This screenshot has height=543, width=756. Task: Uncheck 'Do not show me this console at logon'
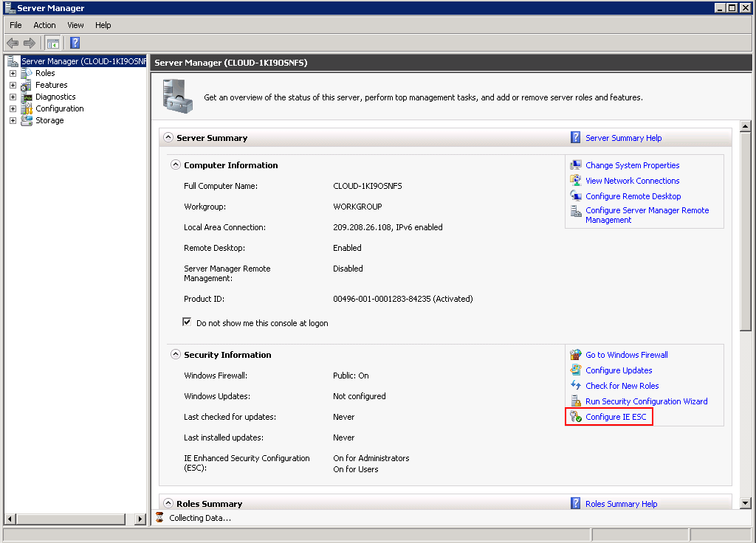tap(187, 322)
